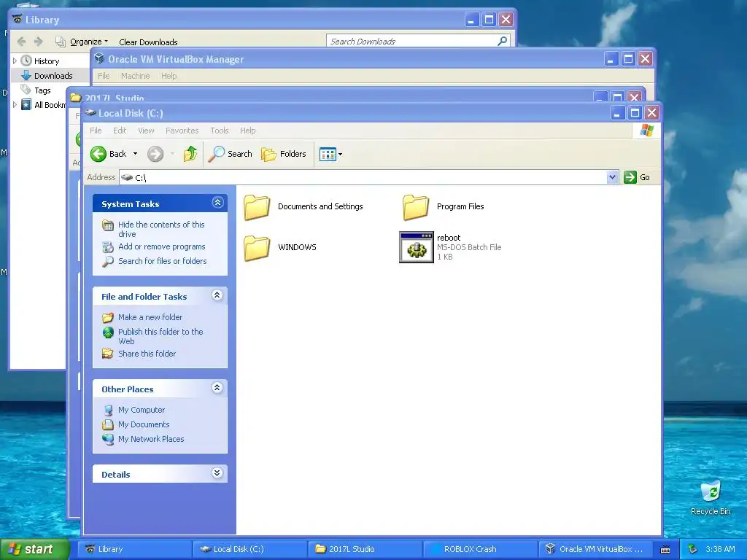Click the green Back arrow in Local Disk
Viewport: 747px width, 560px height.
[x=98, y=154]
